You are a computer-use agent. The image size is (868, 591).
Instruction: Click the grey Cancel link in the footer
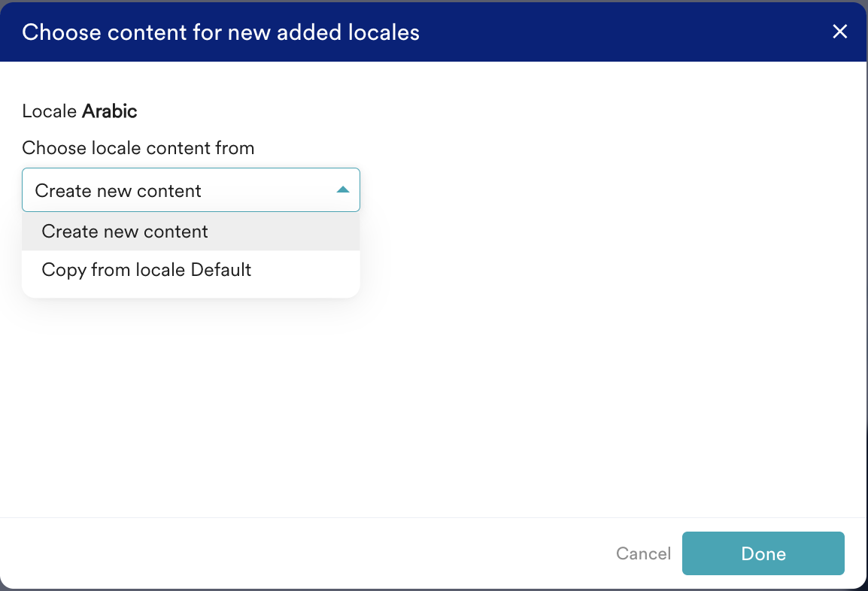pos(643,554)
